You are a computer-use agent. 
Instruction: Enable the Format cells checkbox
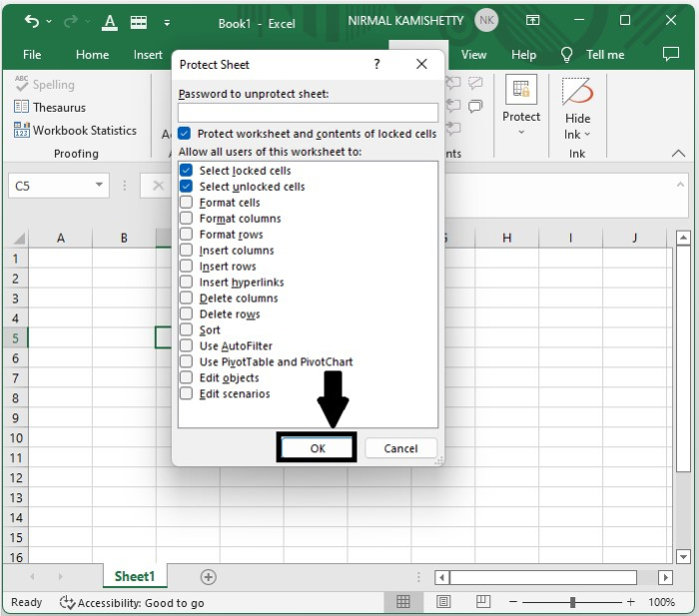[186, 203]
